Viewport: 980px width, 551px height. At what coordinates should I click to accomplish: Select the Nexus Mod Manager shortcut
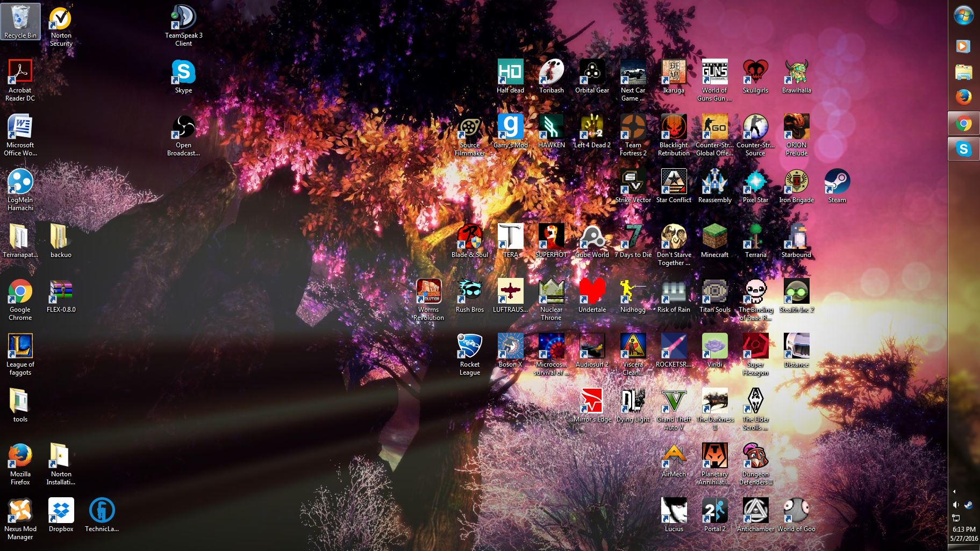[x=20, y=519]
